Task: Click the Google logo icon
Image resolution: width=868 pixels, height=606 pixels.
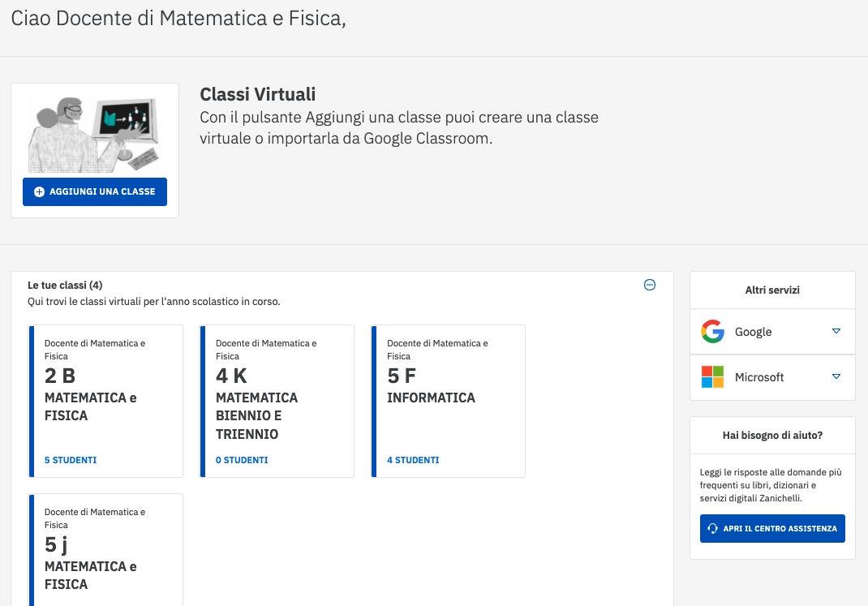Action: (x=712, y=332)
